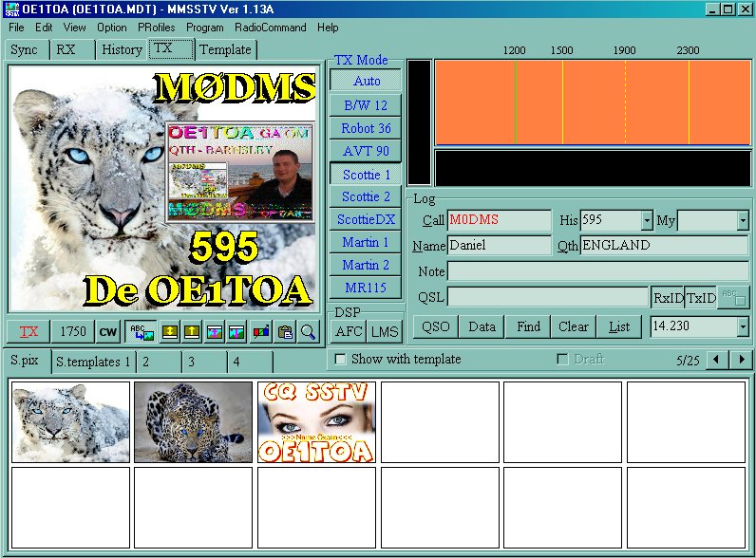
Task: Open the RadioCommand menu
Action: pyautogui.click(x=271, y=28)
